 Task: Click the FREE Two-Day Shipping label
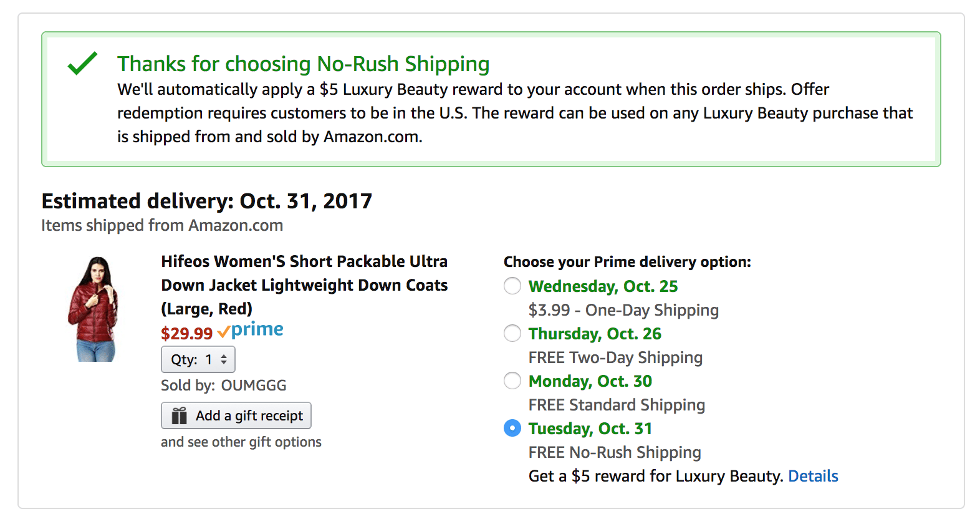615,357
